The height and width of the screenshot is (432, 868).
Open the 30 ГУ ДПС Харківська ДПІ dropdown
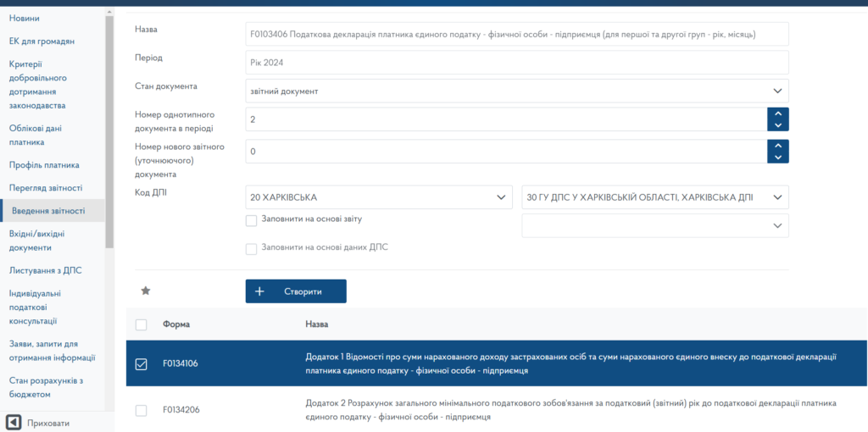point(654,197)
